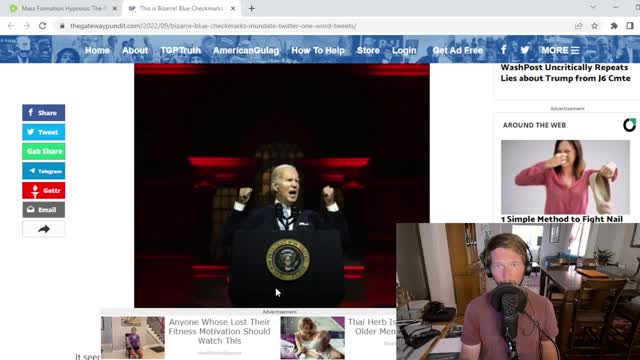Click the more share options arrow
Viewport: 640px width, 360px height.
pos(44,229)
